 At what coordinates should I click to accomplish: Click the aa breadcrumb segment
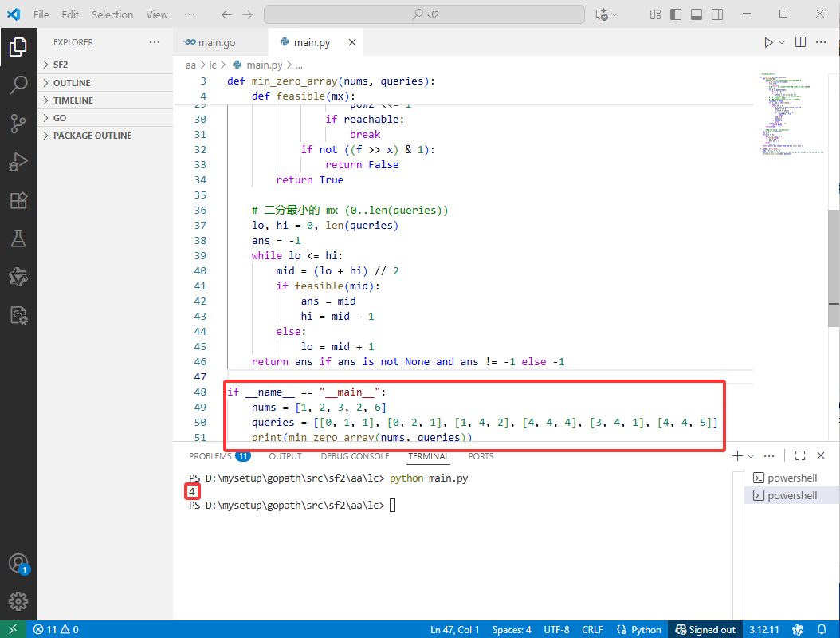point(190,65)
